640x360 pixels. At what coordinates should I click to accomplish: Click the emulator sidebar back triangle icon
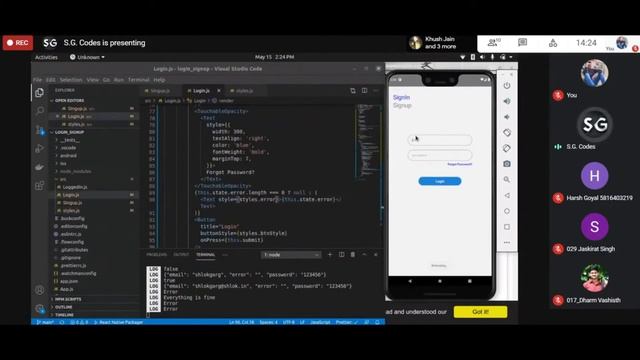[507, 196]
